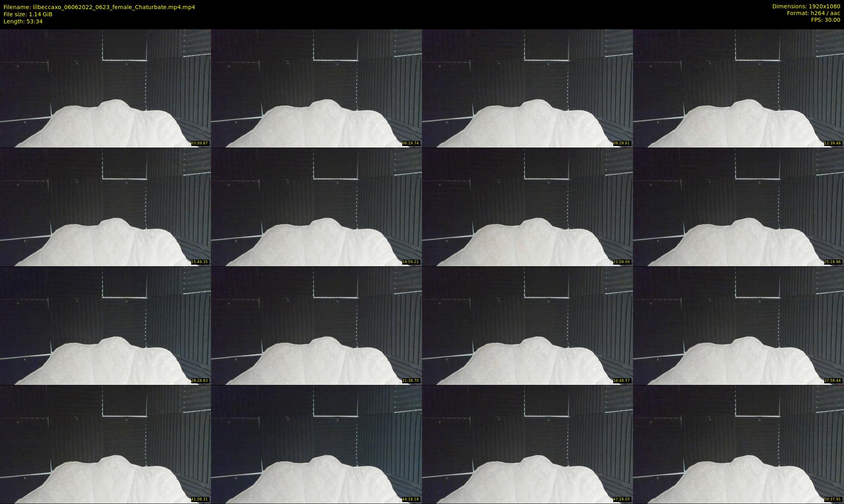The image size is (844, 504).
Task: Choose the frame stamped 22:09.09
Action: pos(527,207)
